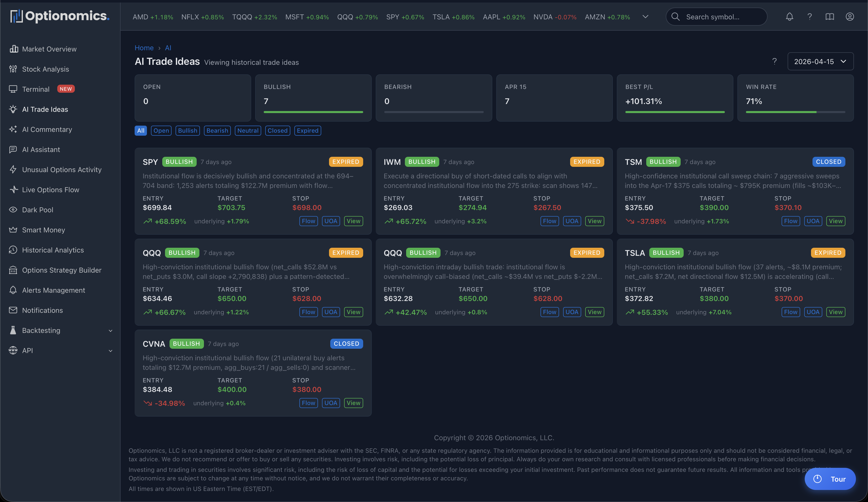Click the Backtesting flask icon
Viewport: 868px width, 502px height.
tap(13, 330)
